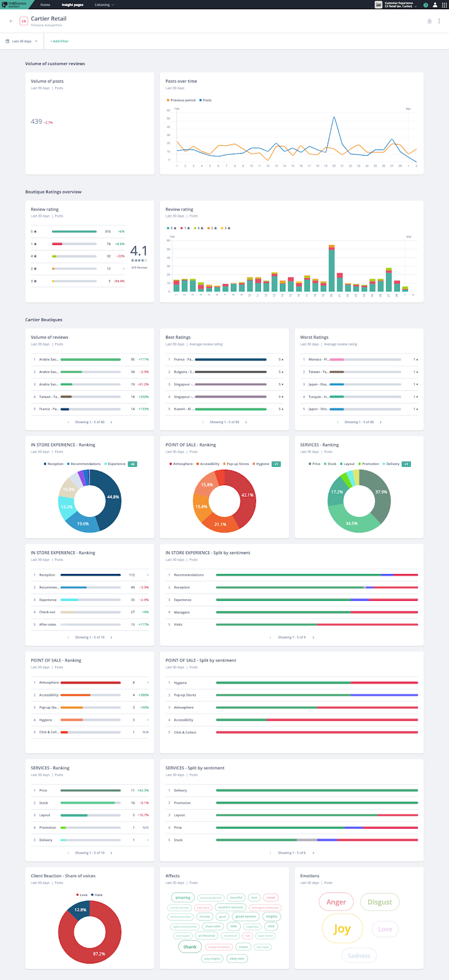Open the help question mark icon
This screenshot has height=980, width=449.
(x=427, y=4)
